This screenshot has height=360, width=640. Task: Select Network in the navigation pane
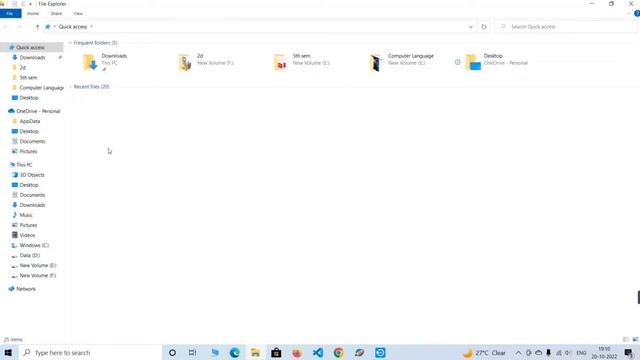26,289
